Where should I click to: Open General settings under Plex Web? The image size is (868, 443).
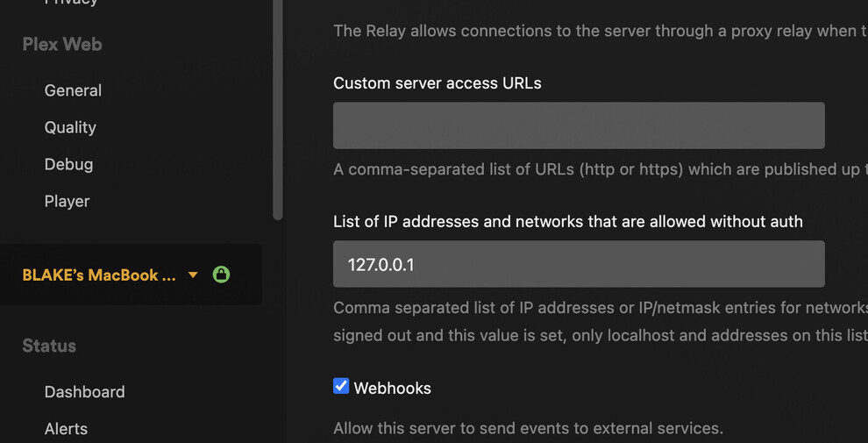pos(73,90)
